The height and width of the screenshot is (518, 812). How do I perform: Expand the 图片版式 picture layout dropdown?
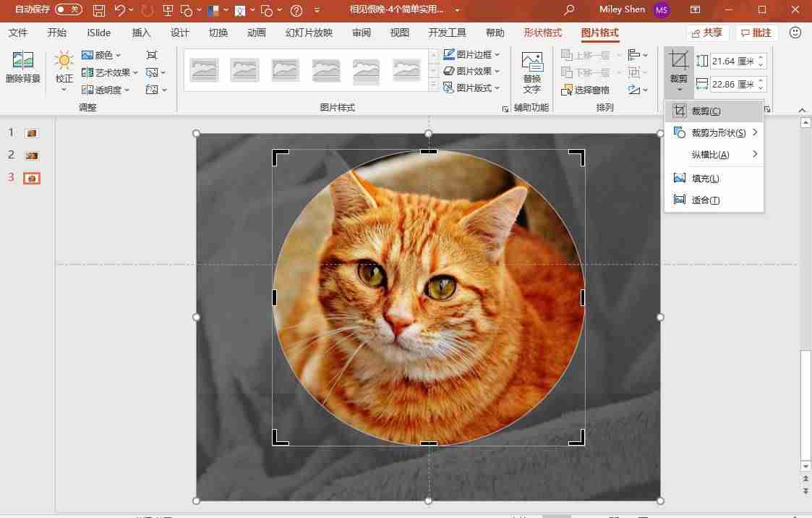point(497,88)
